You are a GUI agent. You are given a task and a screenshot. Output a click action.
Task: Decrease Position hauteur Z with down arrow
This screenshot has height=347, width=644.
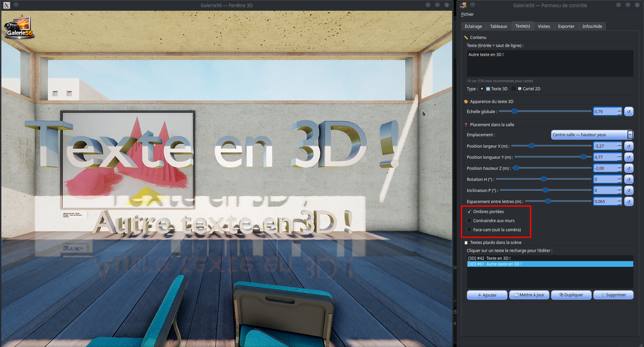[x=620, y=170]
